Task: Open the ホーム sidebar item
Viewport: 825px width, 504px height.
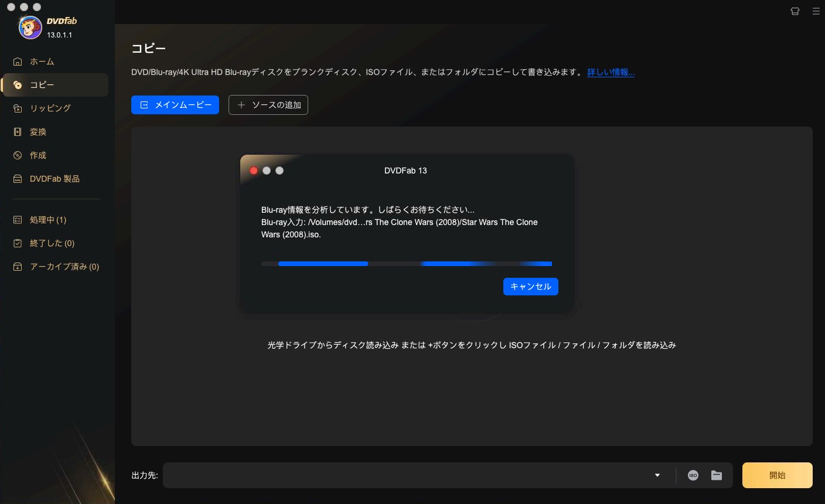Action: tap(56, 62)
